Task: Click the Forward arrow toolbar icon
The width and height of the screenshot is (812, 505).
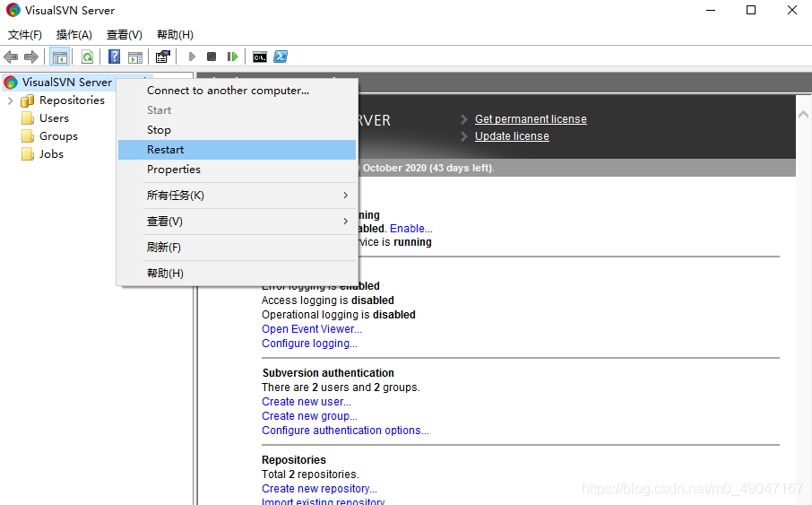Action: 31,57
